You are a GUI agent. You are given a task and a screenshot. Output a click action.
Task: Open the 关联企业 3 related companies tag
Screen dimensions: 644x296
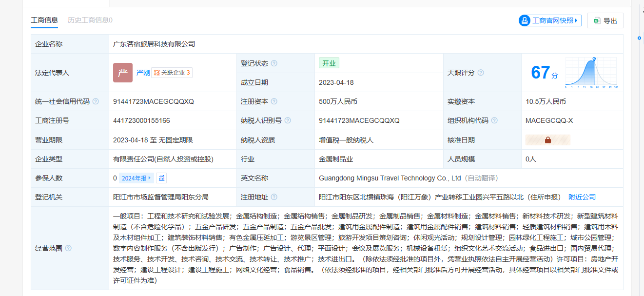pyautogui.click(x=172, y=73)
